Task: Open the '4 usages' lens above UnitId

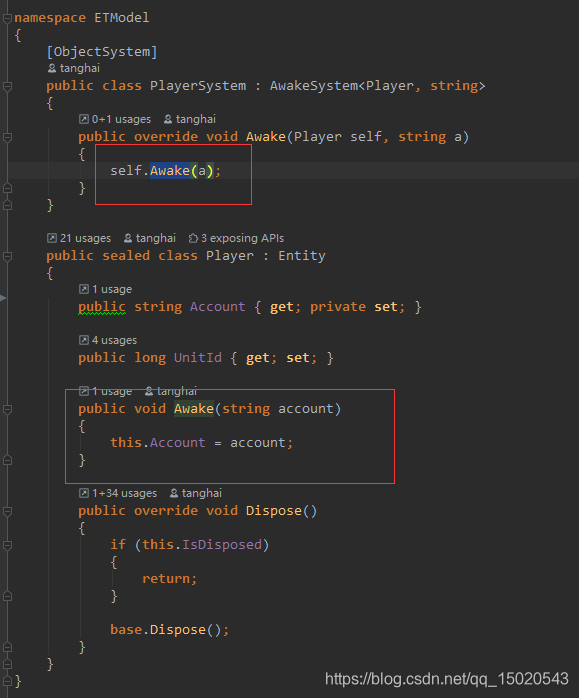Action: coord(108,341)
